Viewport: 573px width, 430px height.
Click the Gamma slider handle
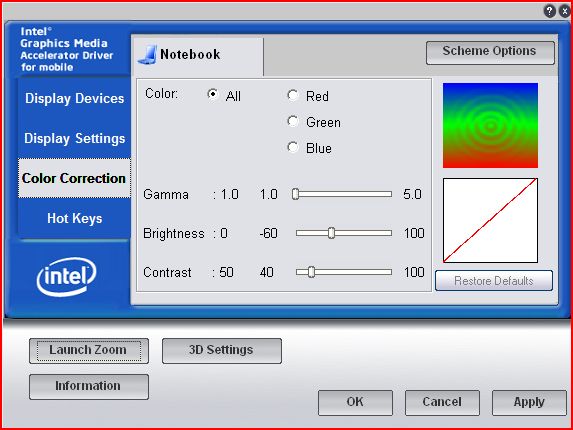point(295,194)
